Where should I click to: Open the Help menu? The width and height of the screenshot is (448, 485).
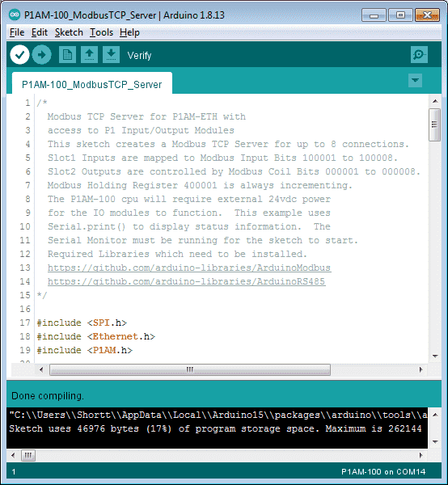click(129, 32)
